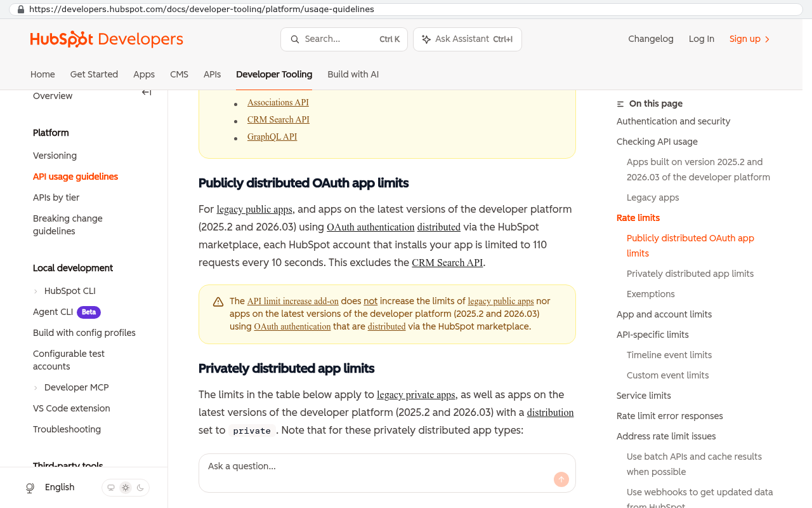Open the Changelog link
Screen dimensions: 812x508
pyautogui.click(x=651, y=39)
